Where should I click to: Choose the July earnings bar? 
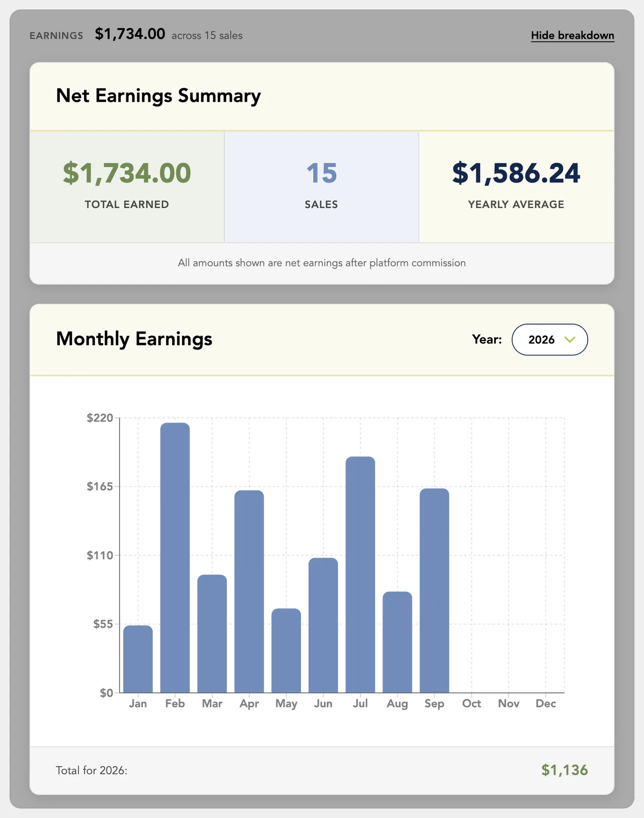click(x=360, y=574)
